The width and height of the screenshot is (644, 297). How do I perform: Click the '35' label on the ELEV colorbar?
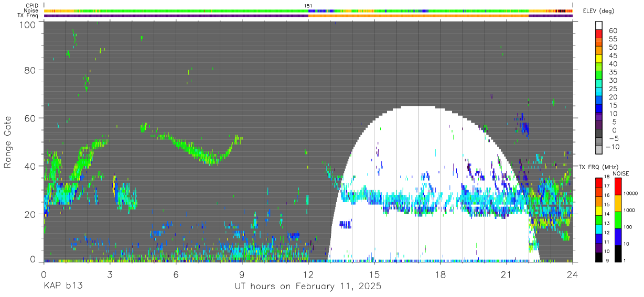(x=612, y=72)
